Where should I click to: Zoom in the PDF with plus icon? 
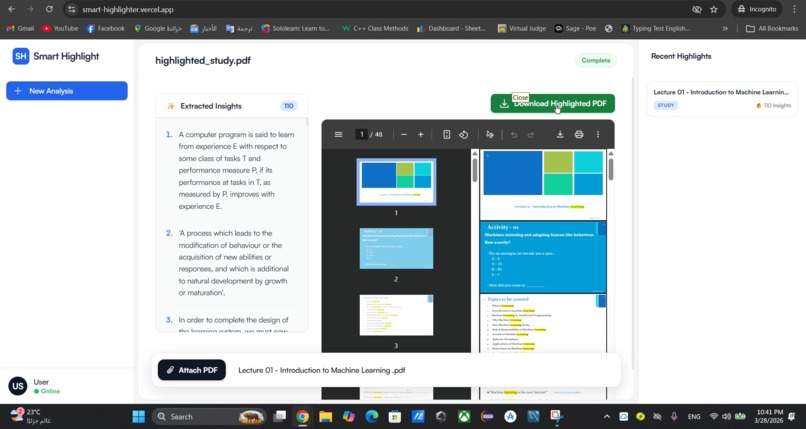point(420,135)
